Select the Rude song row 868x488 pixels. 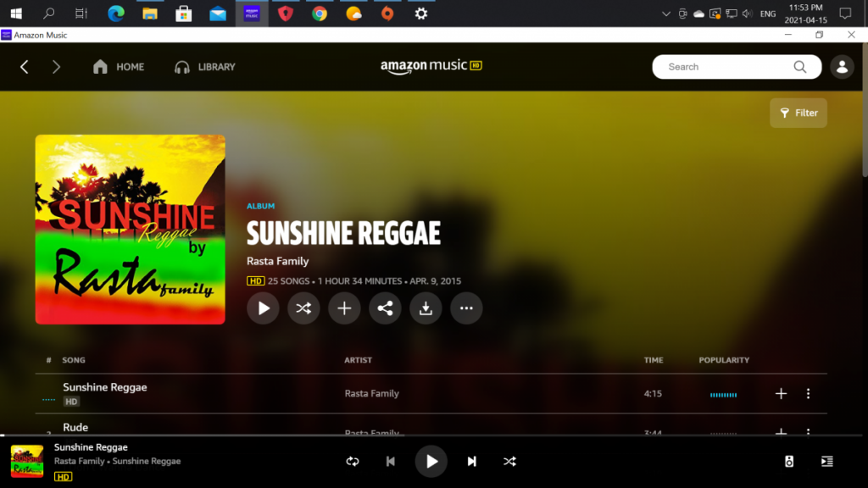point(431,426)
